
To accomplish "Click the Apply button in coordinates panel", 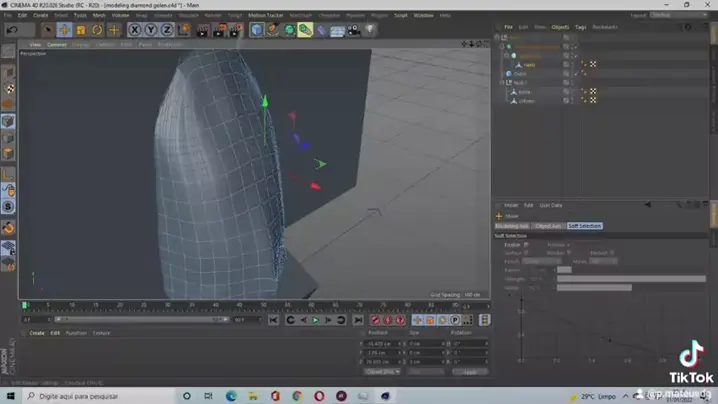I will pyautogui.click(x=469, y=372).
